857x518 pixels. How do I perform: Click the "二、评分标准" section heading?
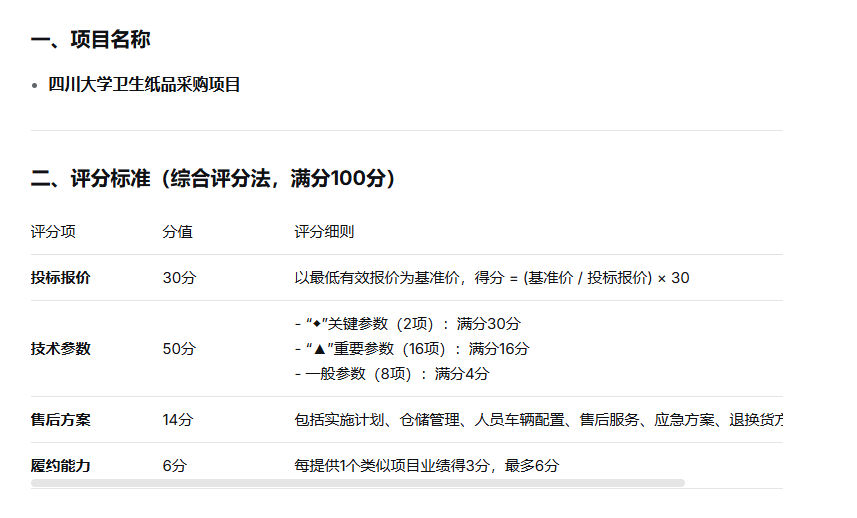pyautogui.click(x=214, y=179)
